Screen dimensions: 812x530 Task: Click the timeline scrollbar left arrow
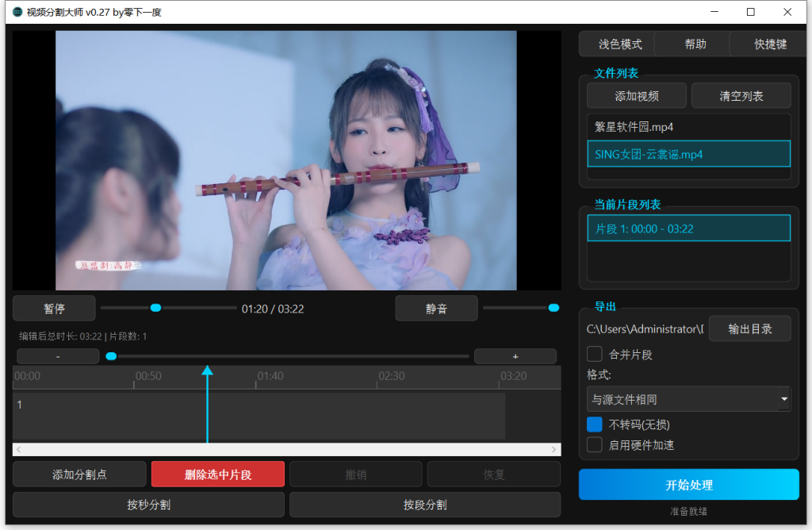click(x=19, y=450)
